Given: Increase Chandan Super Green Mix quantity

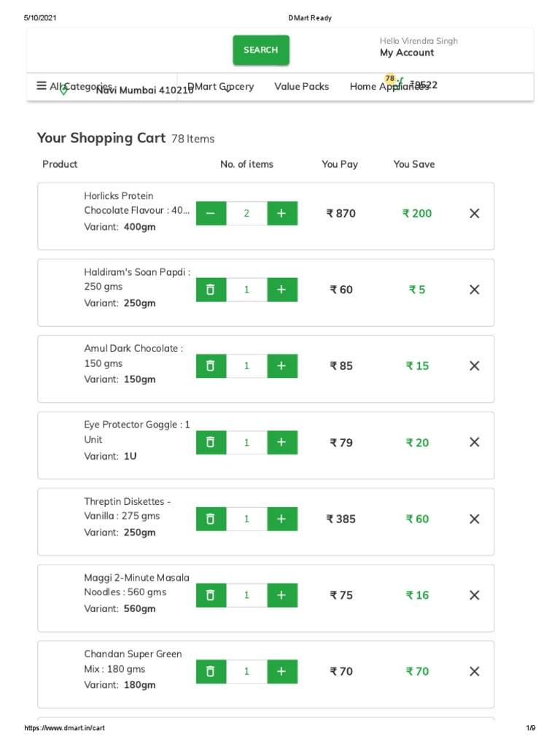Looking at the screenshot, I should pyautogui.click(x=282, y=671).
